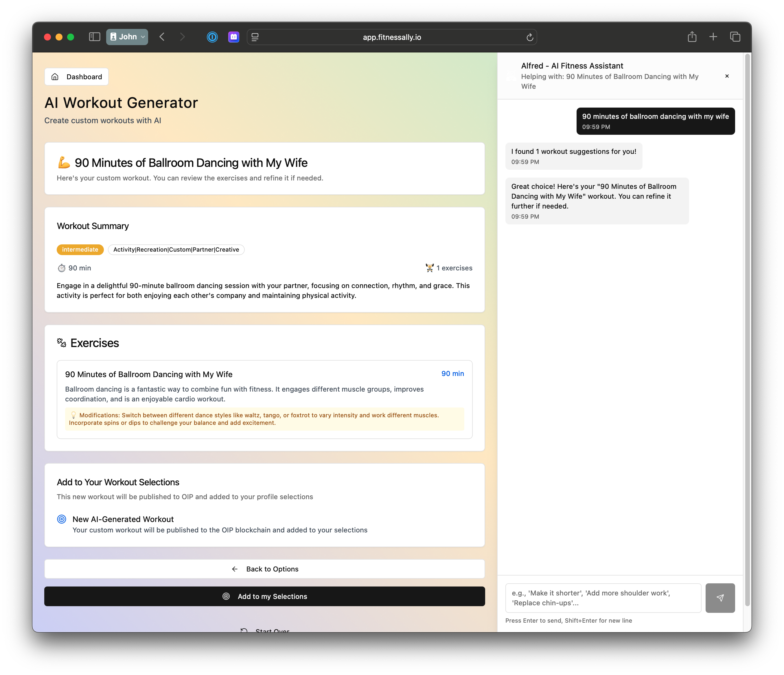Click the purple extension icon in toolbar

[233, 37]
